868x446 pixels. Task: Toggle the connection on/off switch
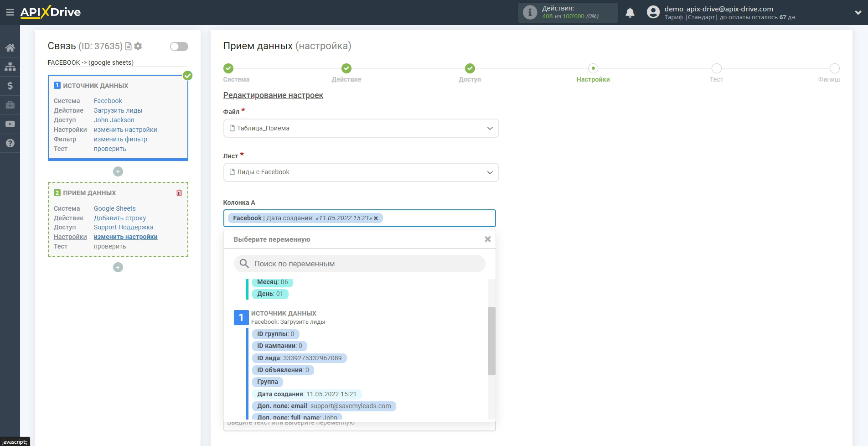click(x=179, y=47)
